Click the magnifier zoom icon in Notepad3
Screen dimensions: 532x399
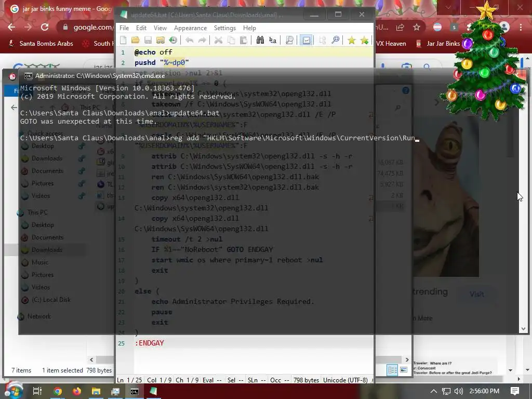click(335, 41)
